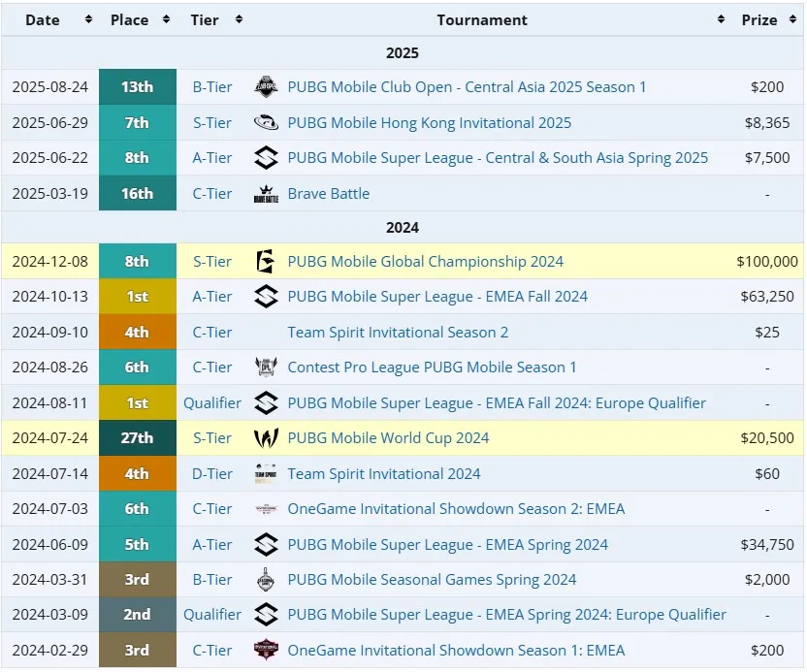Image resolution: width=807 pixels, height=672 pixels.
Task: Click the OneGame Showdown Season 1 logo
Action: tap(266, 650)
